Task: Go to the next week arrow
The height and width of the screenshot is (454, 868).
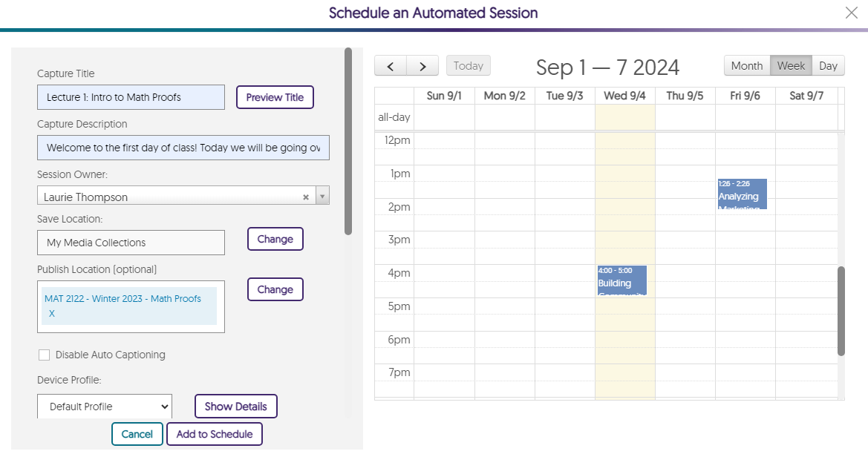Action: [x=422, y=65]
